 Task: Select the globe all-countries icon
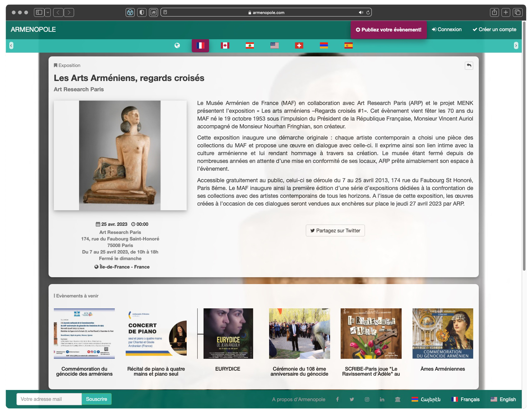pyautogui.click(x=177, y=45)
